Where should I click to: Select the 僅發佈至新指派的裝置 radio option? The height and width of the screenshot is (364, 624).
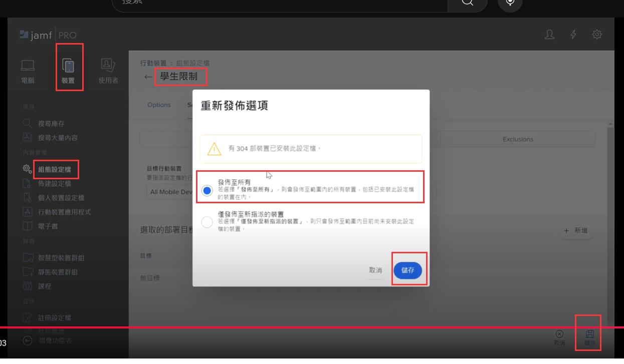(207, 223)
